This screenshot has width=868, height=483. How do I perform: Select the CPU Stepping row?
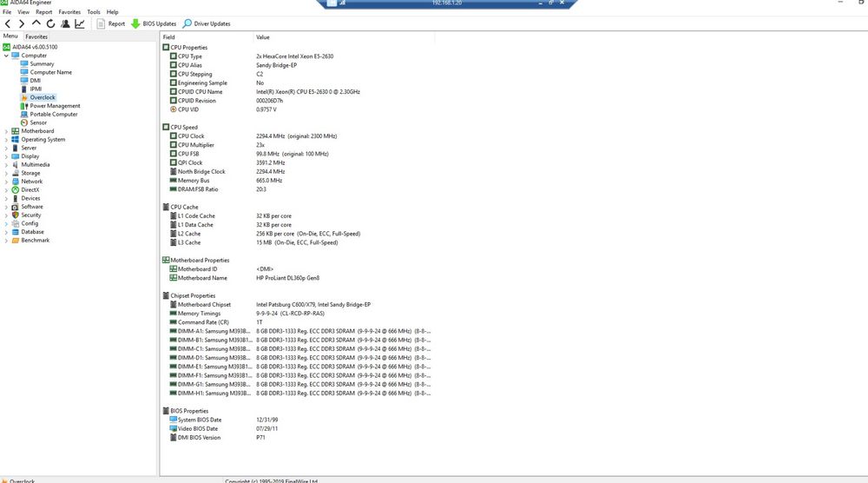coord(298,74)
